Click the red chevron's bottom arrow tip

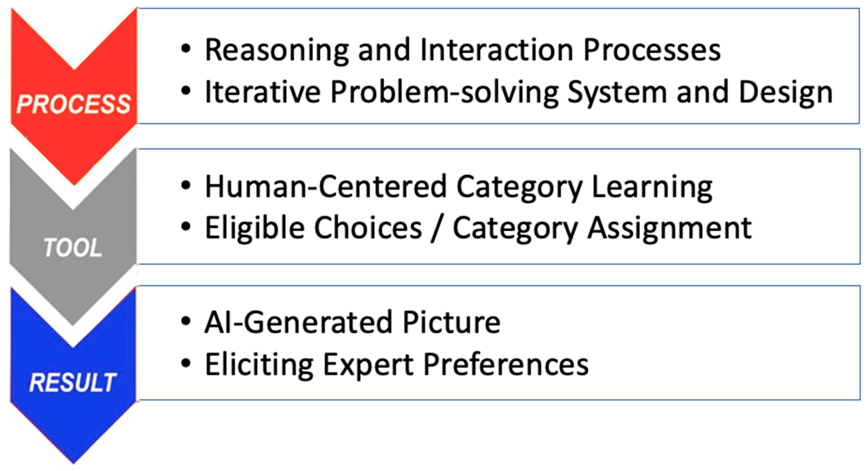[74, 178]
